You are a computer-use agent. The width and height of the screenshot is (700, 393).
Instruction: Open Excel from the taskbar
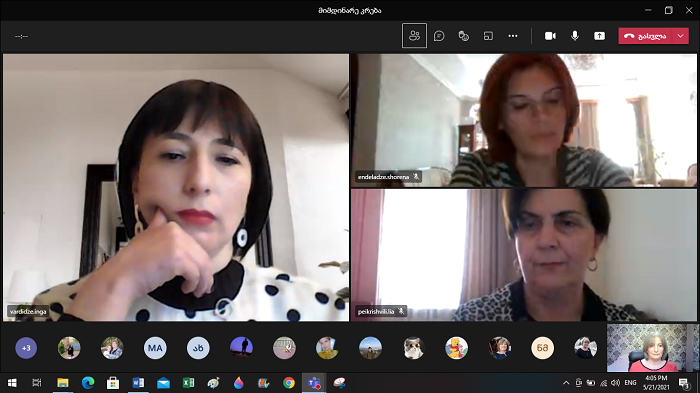point(188,383)
